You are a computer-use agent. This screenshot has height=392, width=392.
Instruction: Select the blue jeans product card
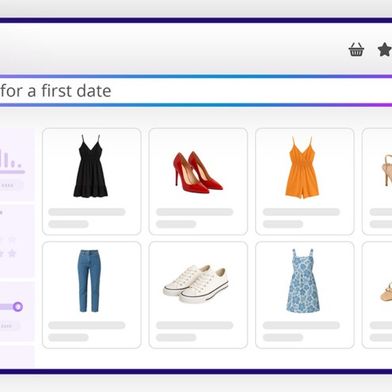(x=92, y=295)
